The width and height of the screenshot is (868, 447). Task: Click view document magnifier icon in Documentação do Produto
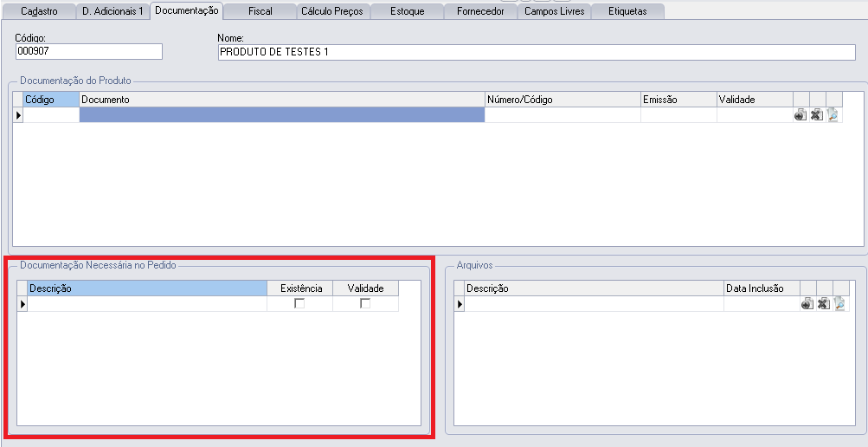(833, 115)
